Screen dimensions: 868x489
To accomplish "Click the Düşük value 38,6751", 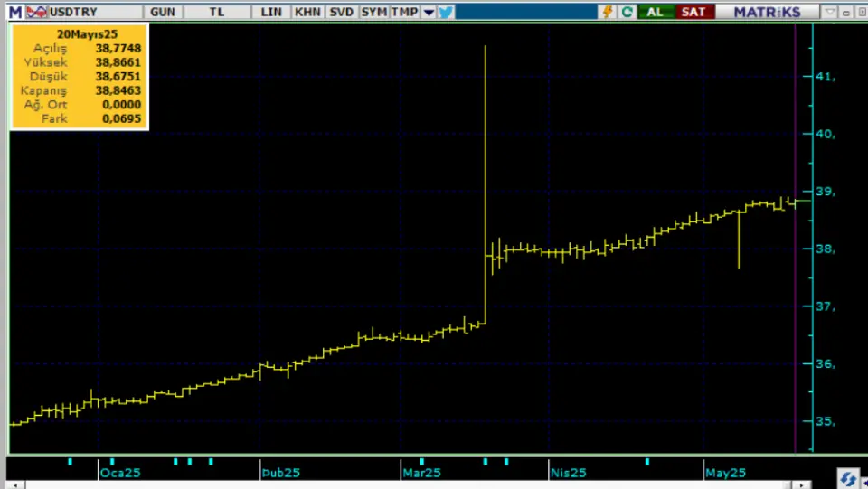I will pyautogui.click(x=118, y=76).
